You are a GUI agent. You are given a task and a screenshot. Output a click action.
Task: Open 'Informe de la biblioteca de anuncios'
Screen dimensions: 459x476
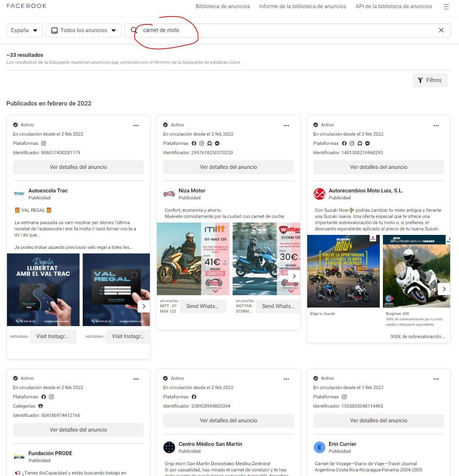(x=302, y=6)
